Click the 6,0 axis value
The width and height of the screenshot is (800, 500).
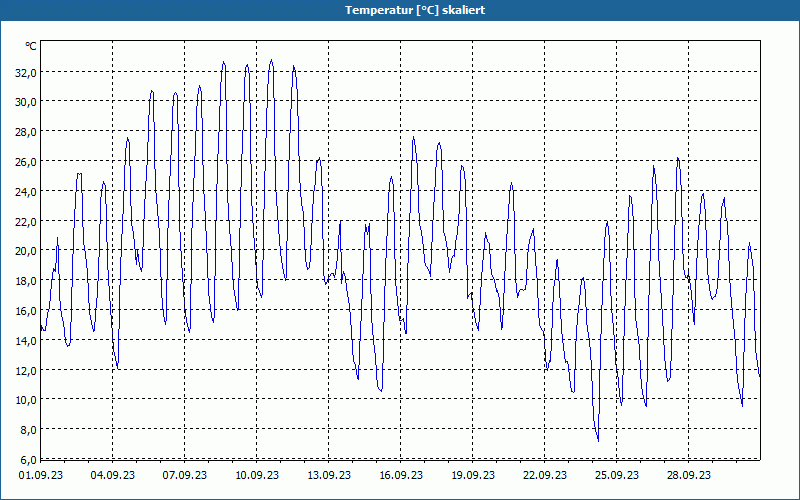tap(28, 460)
